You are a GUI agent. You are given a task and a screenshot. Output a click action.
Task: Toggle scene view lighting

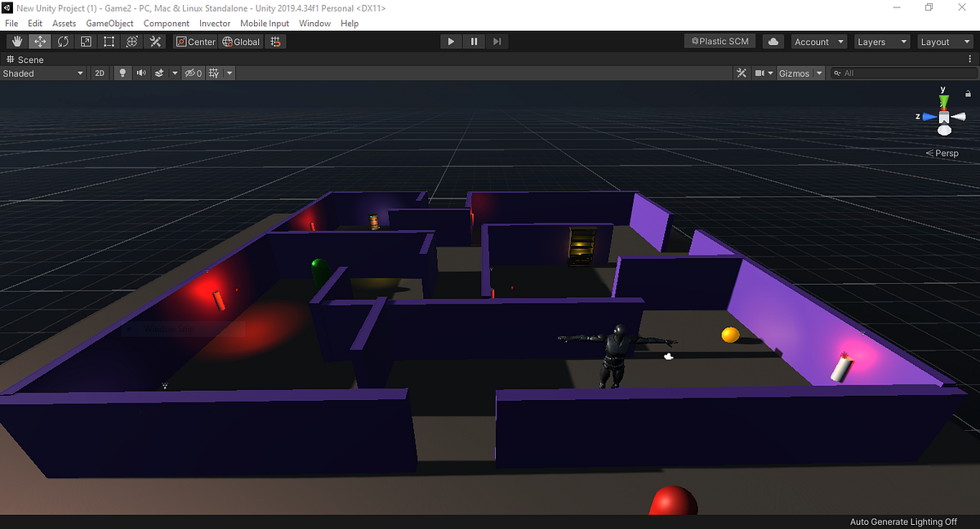tap(122, 73)
